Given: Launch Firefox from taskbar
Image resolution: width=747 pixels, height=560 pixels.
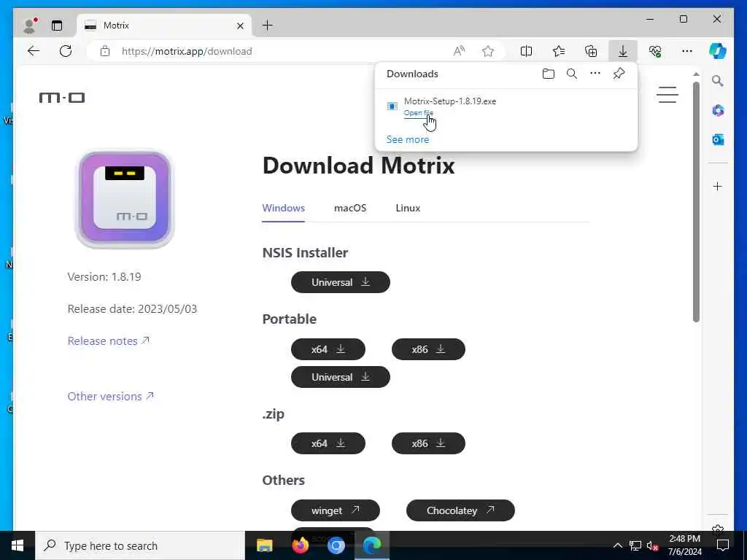Looking at the screenshot, I should coord(300,545).
